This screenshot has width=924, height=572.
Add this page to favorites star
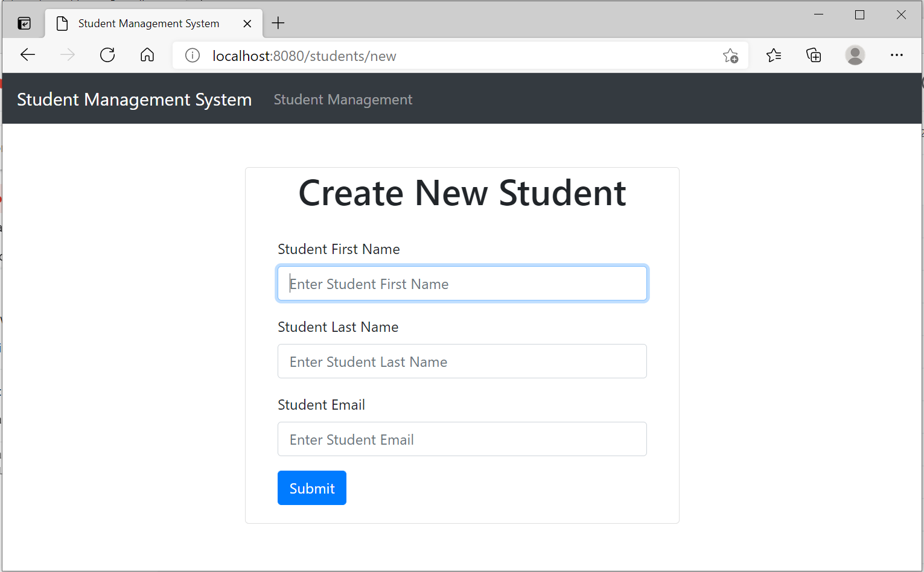coord(730,56)
